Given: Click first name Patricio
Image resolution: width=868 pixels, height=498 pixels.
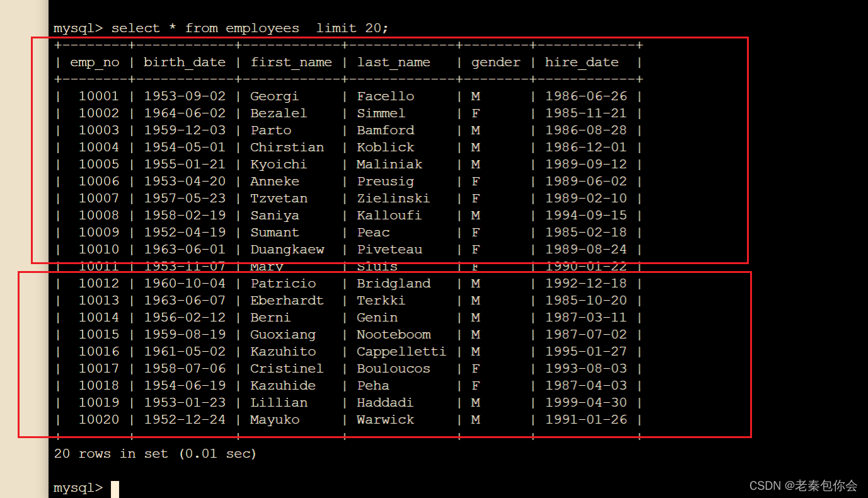Looking at the screenshot, I should [283, 284].
